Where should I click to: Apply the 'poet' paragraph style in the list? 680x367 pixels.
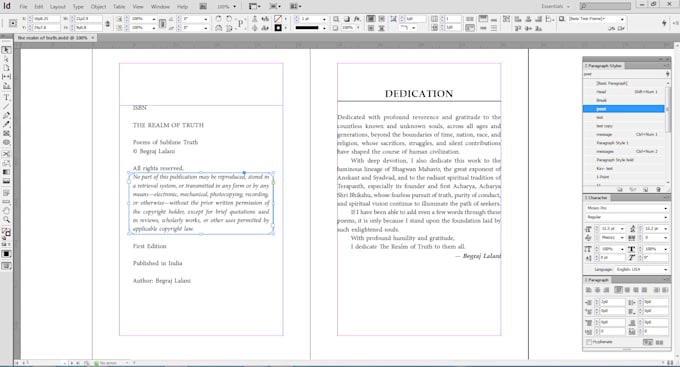(x=623, y=109)
